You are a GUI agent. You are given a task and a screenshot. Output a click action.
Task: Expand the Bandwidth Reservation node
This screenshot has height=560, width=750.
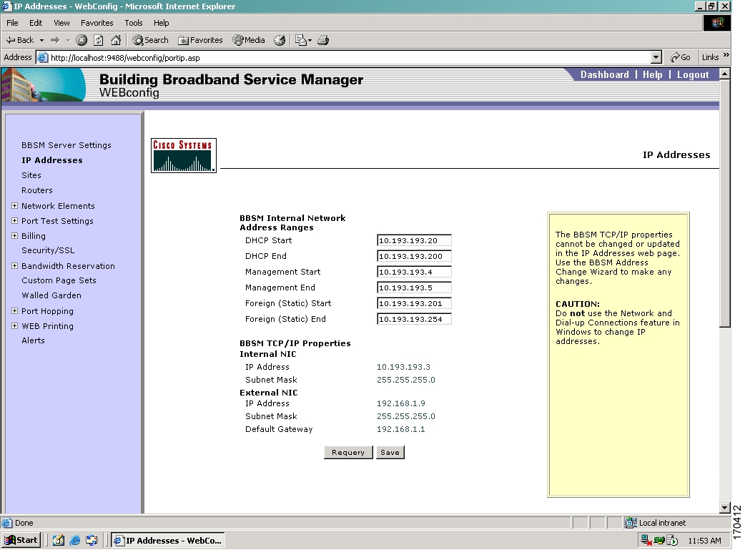point(15,266)
